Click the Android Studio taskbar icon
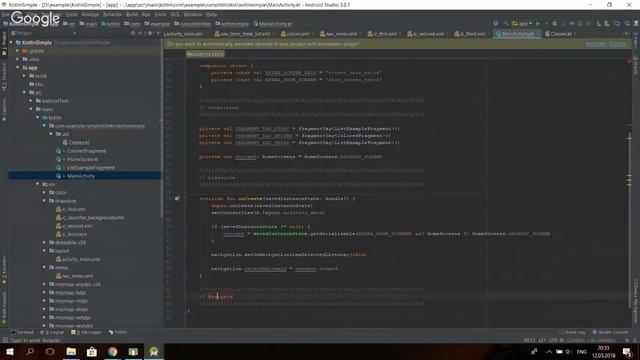640x360 pixels. tap(154, 352)
